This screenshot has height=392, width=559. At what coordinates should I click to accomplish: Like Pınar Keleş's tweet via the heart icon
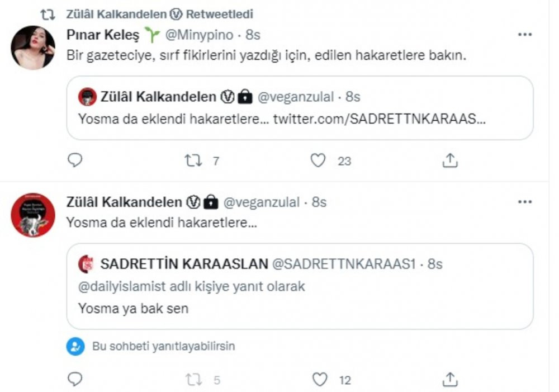[x=318, y=161]
